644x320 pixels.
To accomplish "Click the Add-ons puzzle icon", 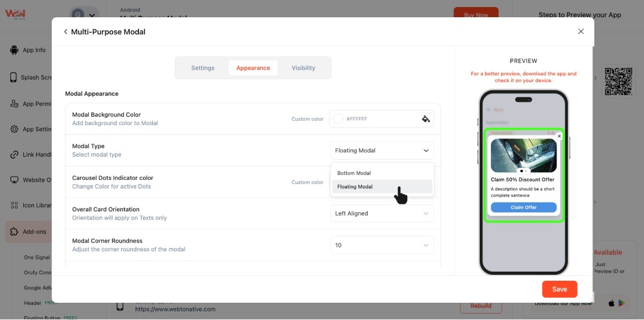I will point(14,232).
